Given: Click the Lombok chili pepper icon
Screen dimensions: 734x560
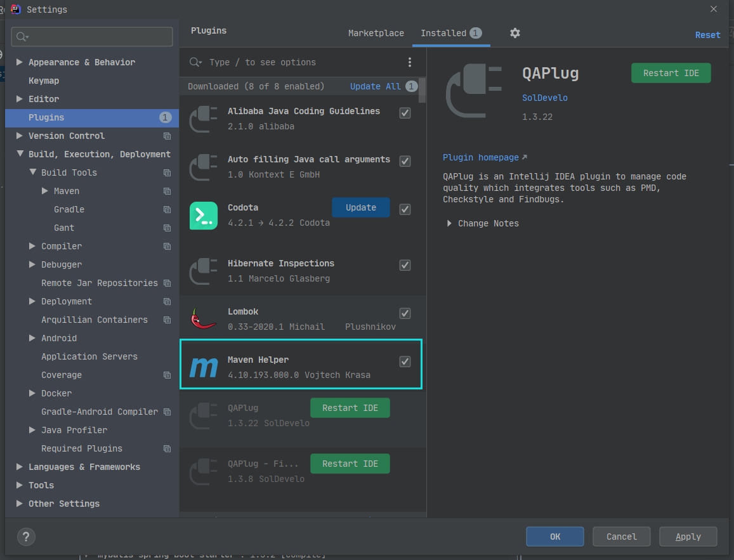Looking at the screenshot, I should point(204,319).
